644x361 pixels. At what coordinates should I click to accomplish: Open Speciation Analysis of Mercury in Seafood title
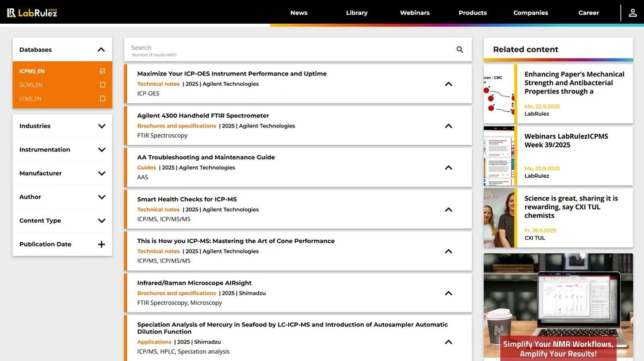[x=292, y=325]
